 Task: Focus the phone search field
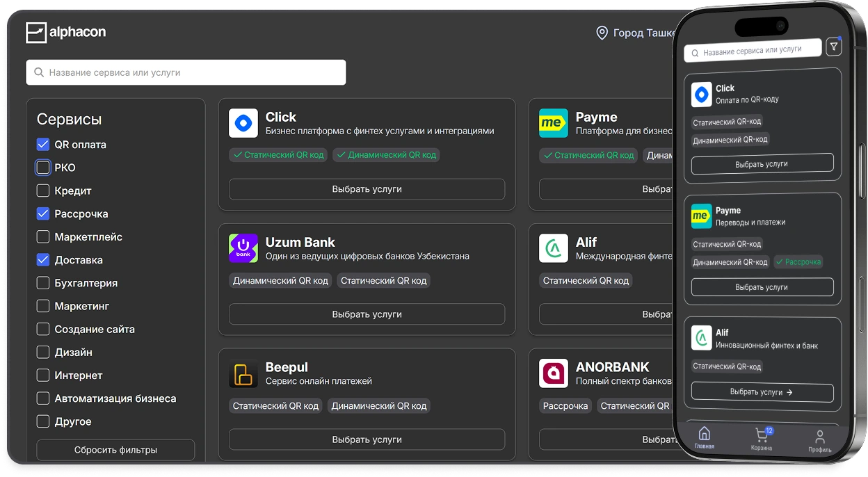753,51
